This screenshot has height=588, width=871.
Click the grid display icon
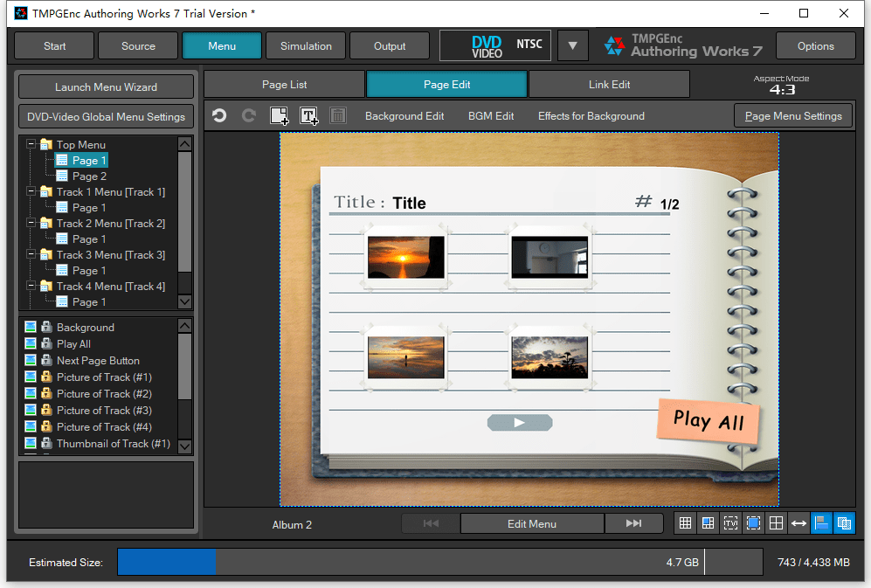[686, 523]
